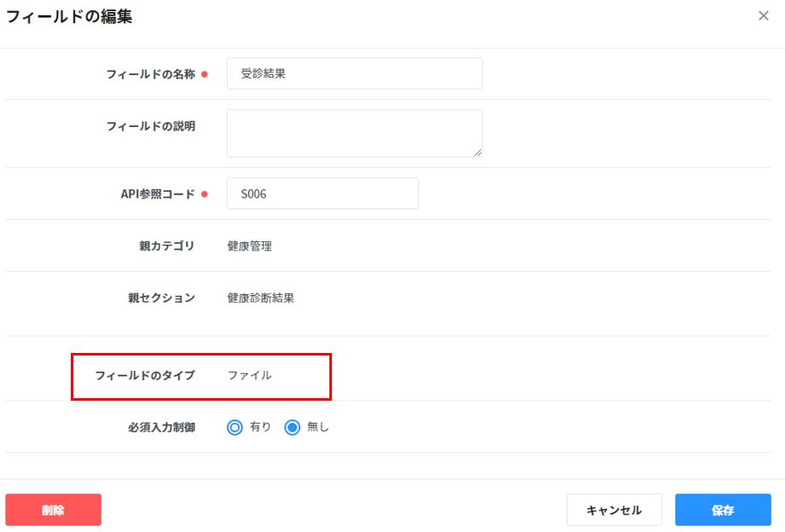
Task: Click the フィールドの編集 dialog title
Action: [x=70, y=16]
